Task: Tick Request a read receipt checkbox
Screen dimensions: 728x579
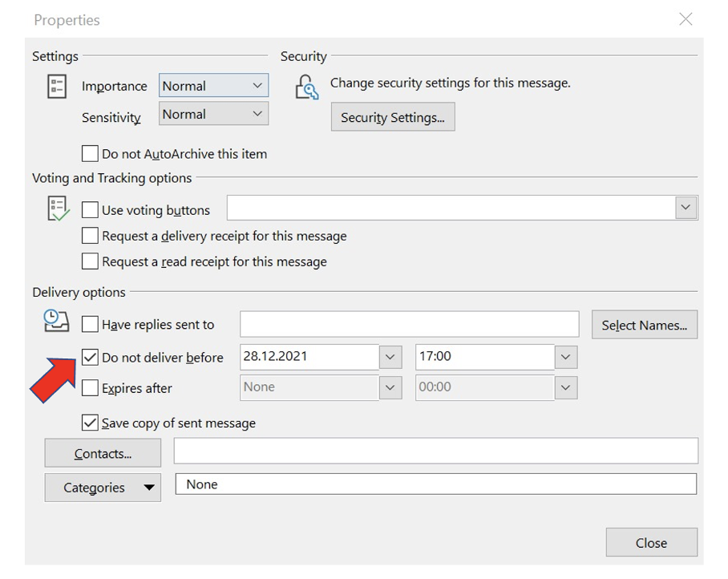Action: (90, 261)
